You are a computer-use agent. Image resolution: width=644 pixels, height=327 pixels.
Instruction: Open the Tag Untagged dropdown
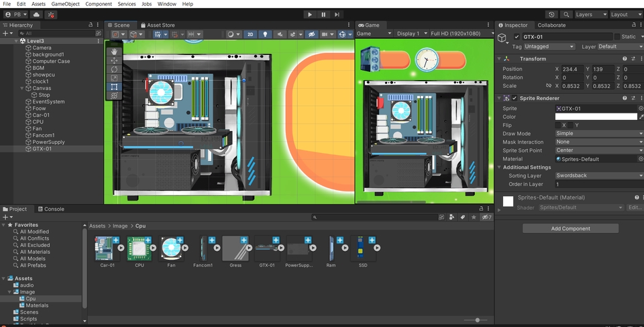(x=549, y=46)
